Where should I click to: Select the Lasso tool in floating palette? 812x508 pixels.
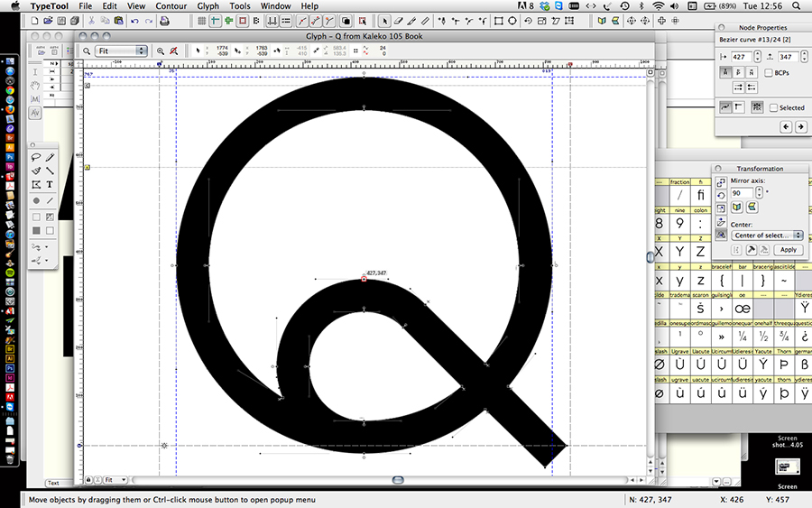[x=36, y=157]
